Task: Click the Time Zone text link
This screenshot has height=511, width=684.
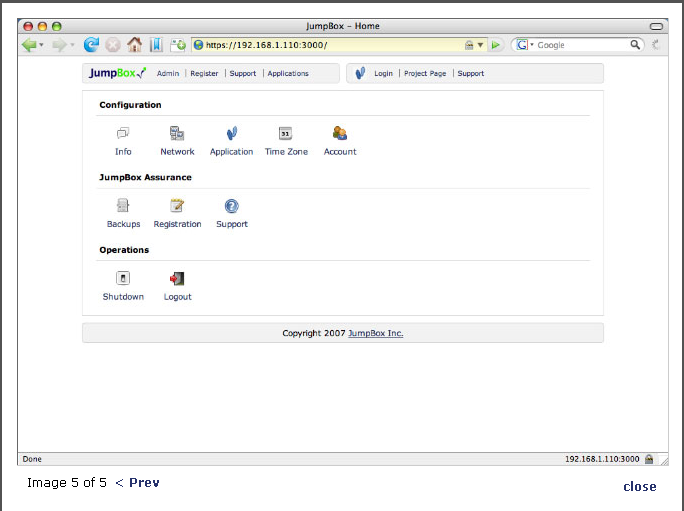Action: 286,151
